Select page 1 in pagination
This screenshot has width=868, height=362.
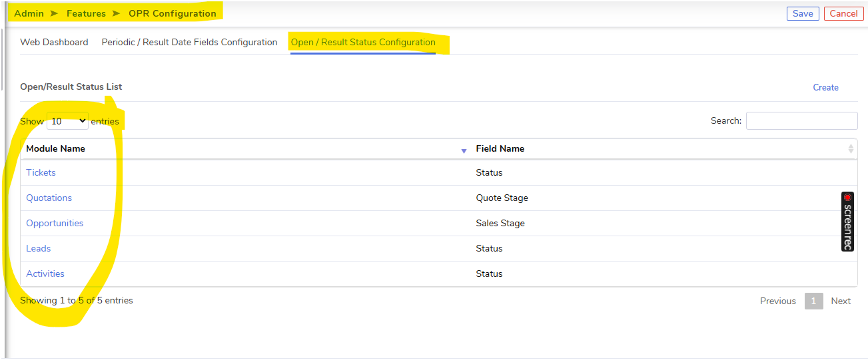(x=814, y=301)
